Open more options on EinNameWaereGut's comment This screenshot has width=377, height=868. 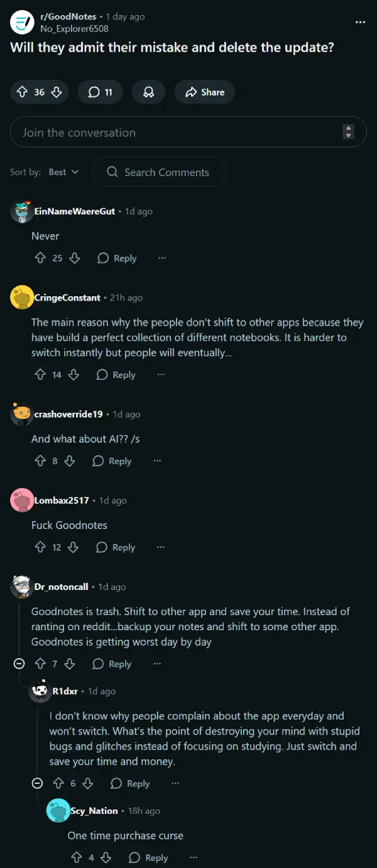click(x=162, y=258)
